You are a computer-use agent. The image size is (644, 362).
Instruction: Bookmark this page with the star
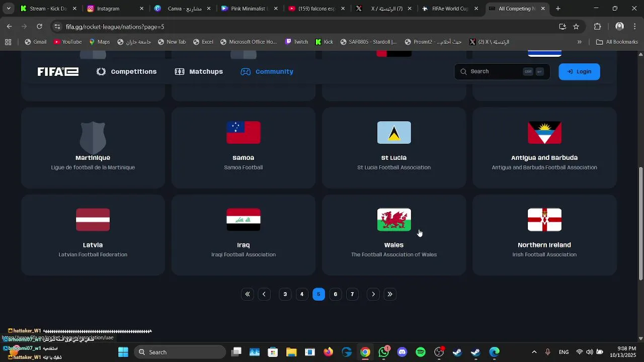pyautogui.click(x=576, y=27)
